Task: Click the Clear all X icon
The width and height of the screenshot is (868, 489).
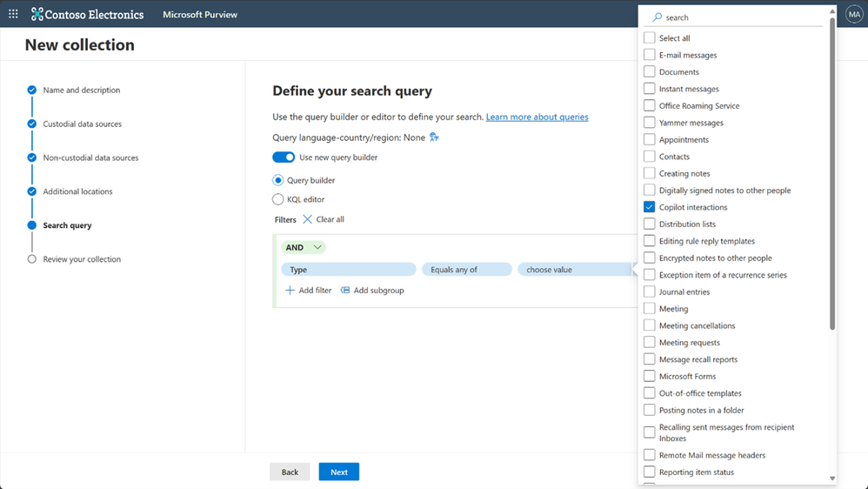Action: click(308, 219)
